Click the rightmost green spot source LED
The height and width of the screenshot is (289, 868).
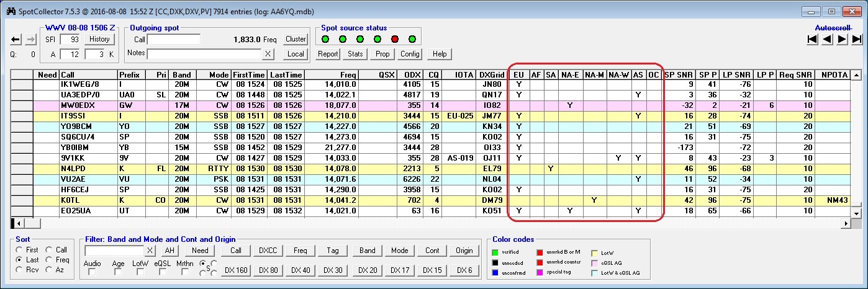tap(412, 39)
